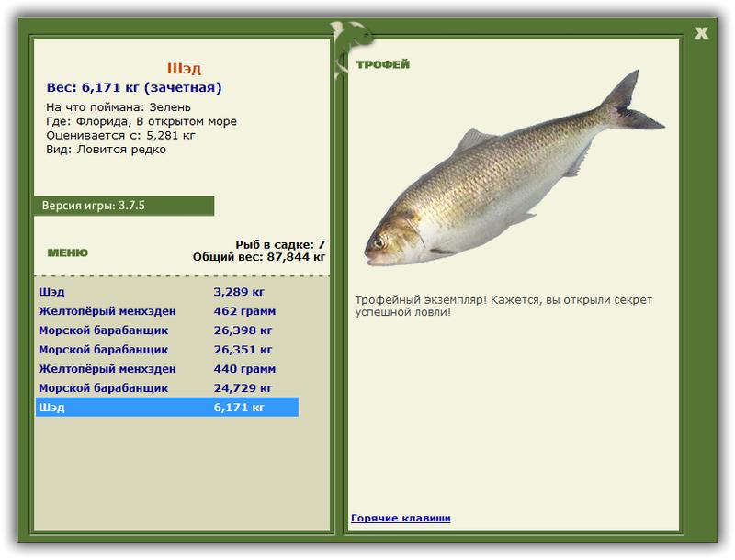The width and height of the screenshot is (735, 560).
Task: Open the МЕНЮ menu
Action: [67, 252]
